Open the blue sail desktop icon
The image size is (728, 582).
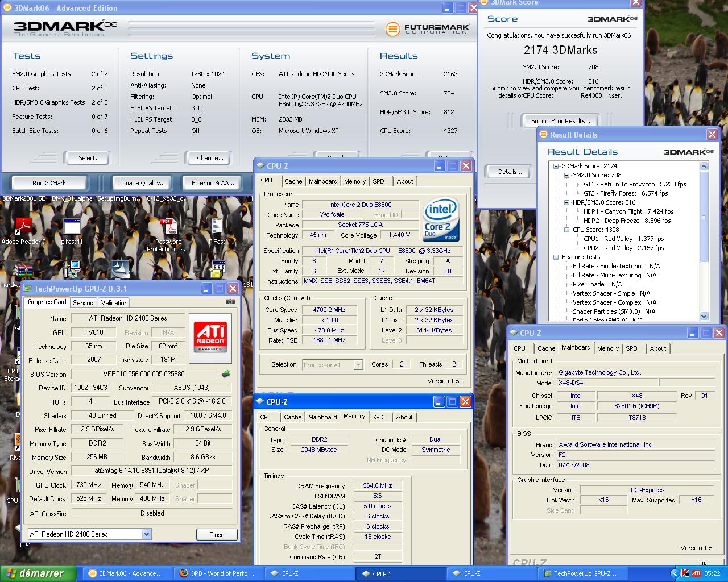click(120, 269)
